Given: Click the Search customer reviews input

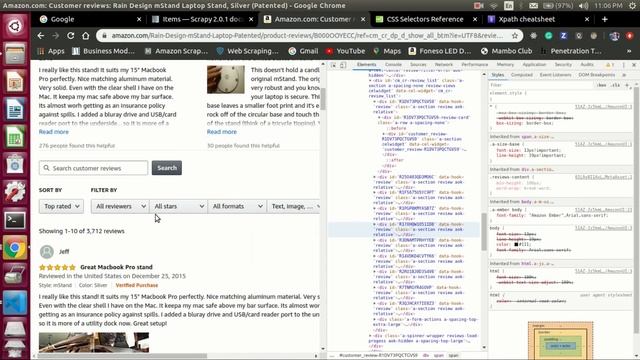Looking at the screenshot, I should point(93,168).
